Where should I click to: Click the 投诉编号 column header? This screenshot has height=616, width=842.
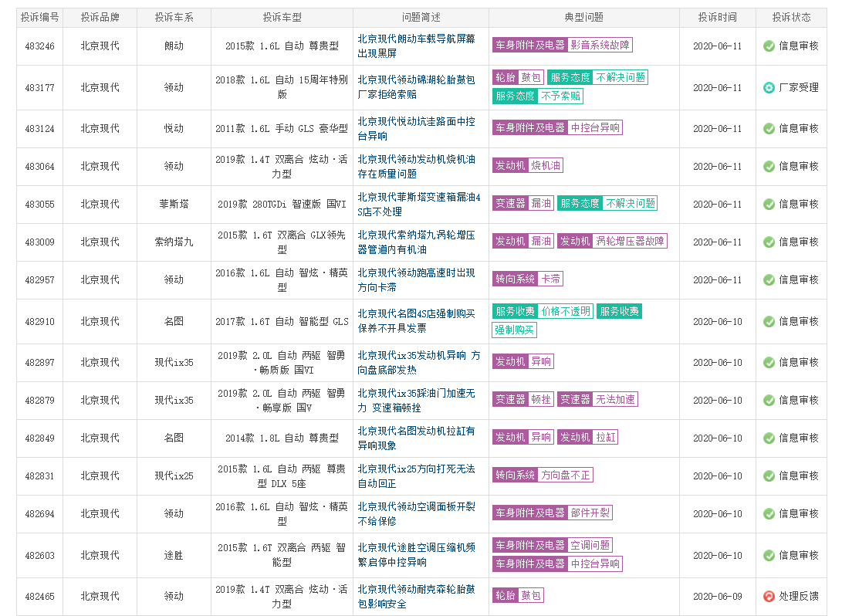(x=39, y=18)
